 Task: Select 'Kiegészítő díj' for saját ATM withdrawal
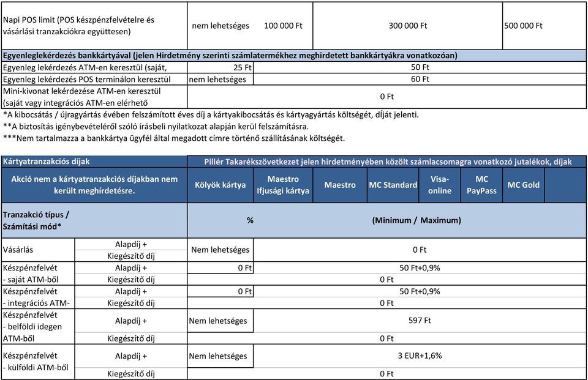131,280
